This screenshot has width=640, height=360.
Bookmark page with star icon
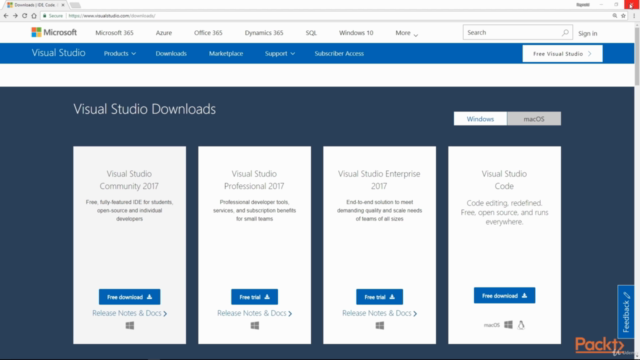[623, 16]
